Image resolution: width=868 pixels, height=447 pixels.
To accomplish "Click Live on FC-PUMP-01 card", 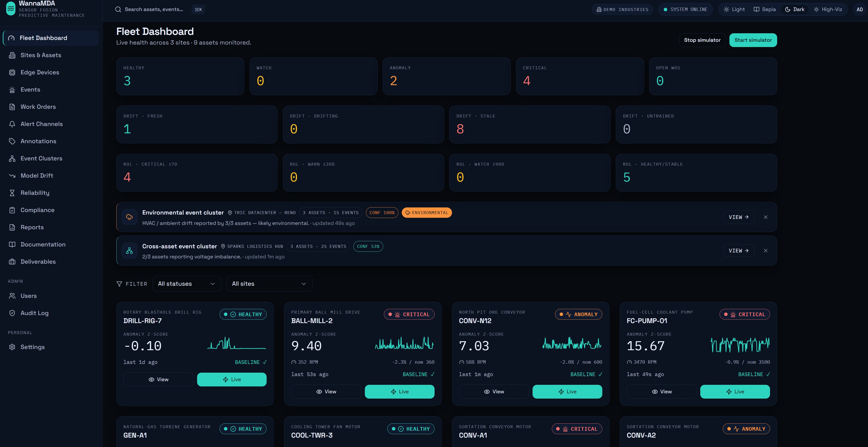I will coord(735,392).
